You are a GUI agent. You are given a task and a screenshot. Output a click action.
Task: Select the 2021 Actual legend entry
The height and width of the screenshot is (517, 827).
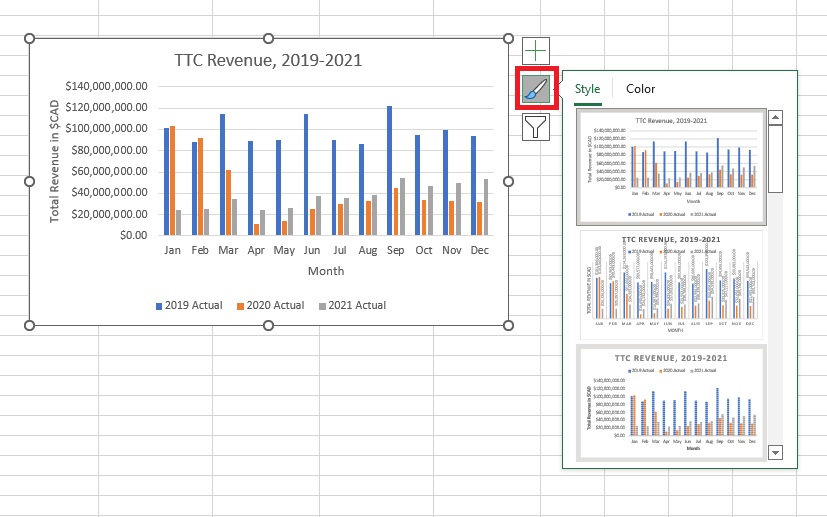pos(352,305)
